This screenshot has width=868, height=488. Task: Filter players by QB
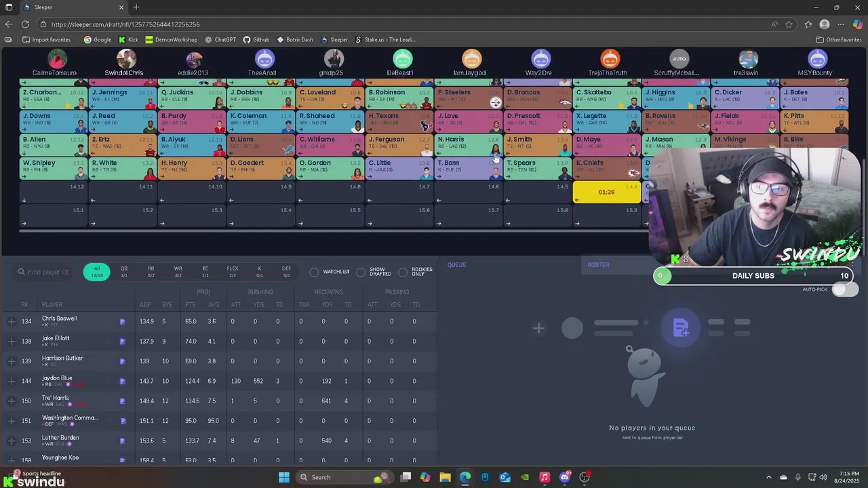click(124, 272)
